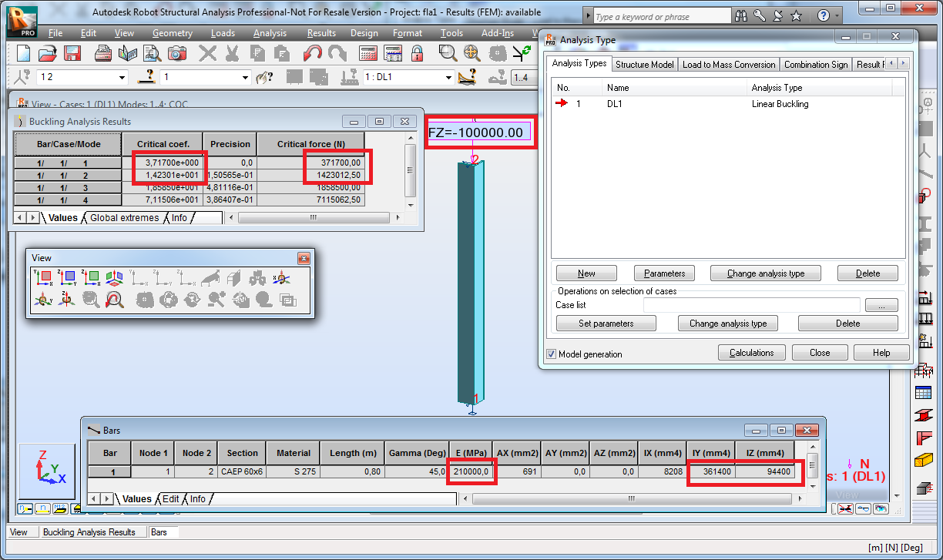Open the Results menu
Image resolution: width=943 pixels, height=560 pixels.
[x=321, y=33]
